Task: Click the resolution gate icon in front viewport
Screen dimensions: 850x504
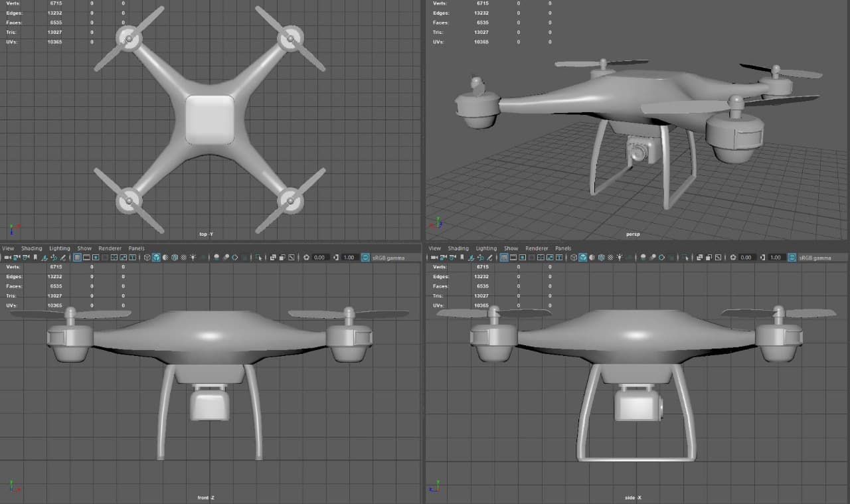Action: pyautogui.click(x=96, y=258)
